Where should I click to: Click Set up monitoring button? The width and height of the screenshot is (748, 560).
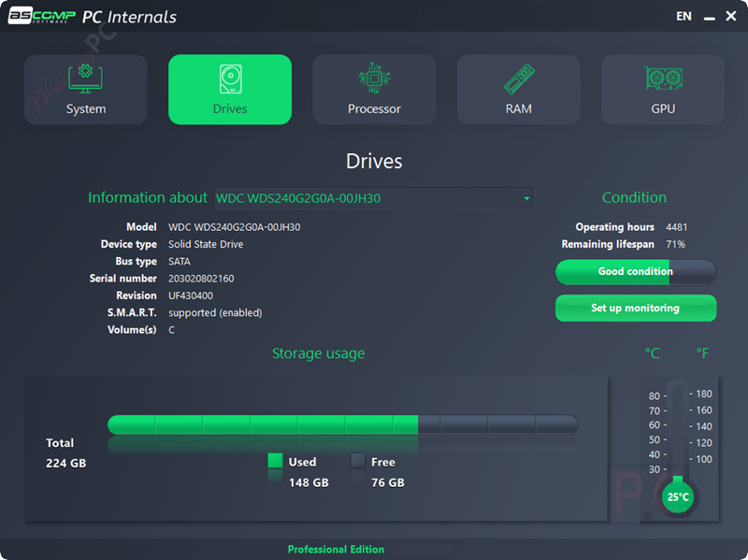[636, 309]
